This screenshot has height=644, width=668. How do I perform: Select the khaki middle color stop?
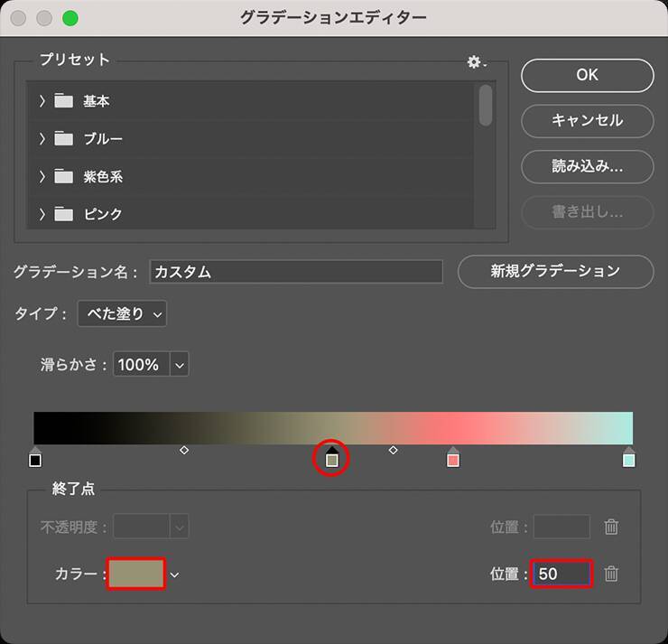click(332, 457)
